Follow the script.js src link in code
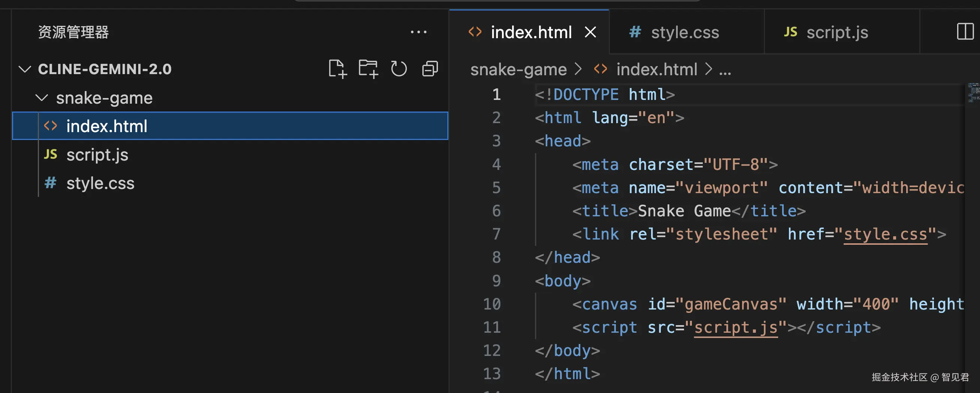The image size is (980, 393). click(735, 327)
